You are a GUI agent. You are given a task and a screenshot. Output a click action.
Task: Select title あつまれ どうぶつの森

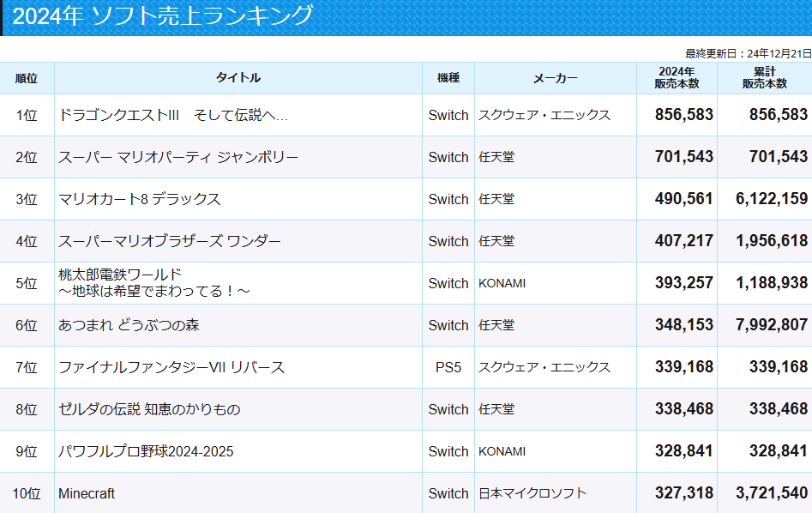129,325
